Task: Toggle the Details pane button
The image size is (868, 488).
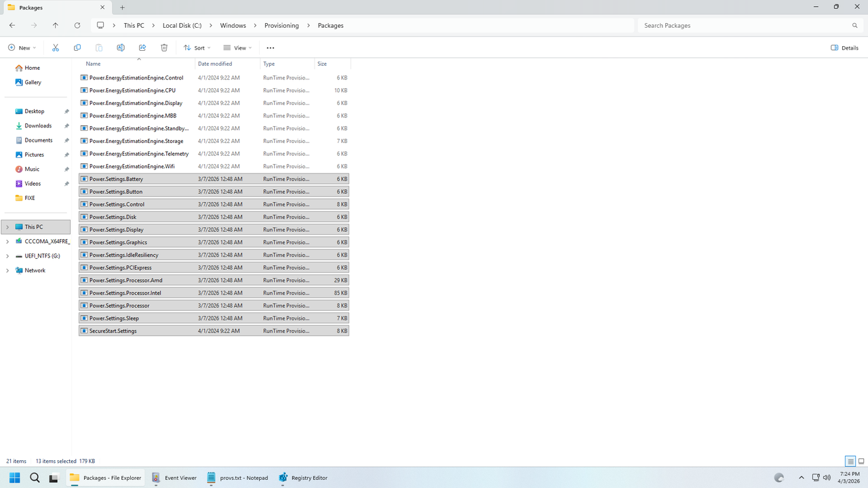Action: [845, 48]
